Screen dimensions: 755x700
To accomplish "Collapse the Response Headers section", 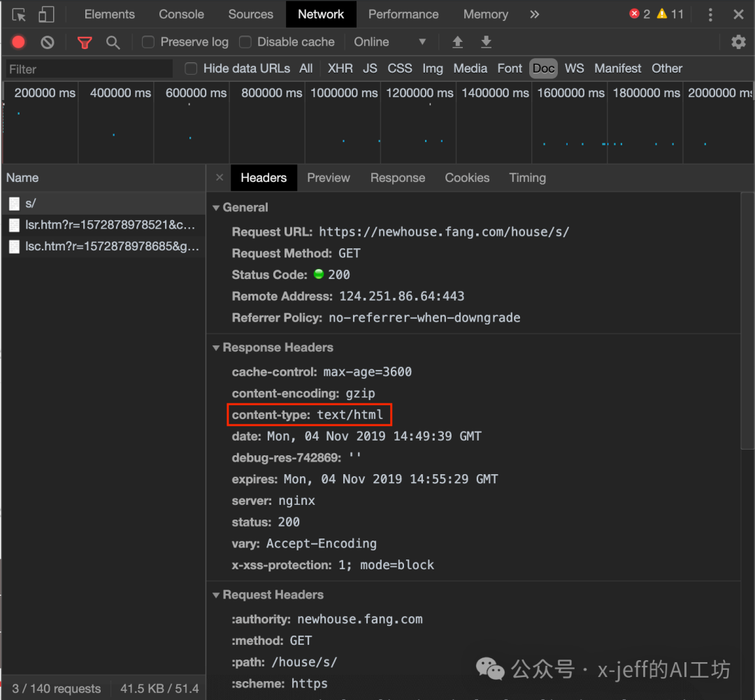I will point(216,348).
